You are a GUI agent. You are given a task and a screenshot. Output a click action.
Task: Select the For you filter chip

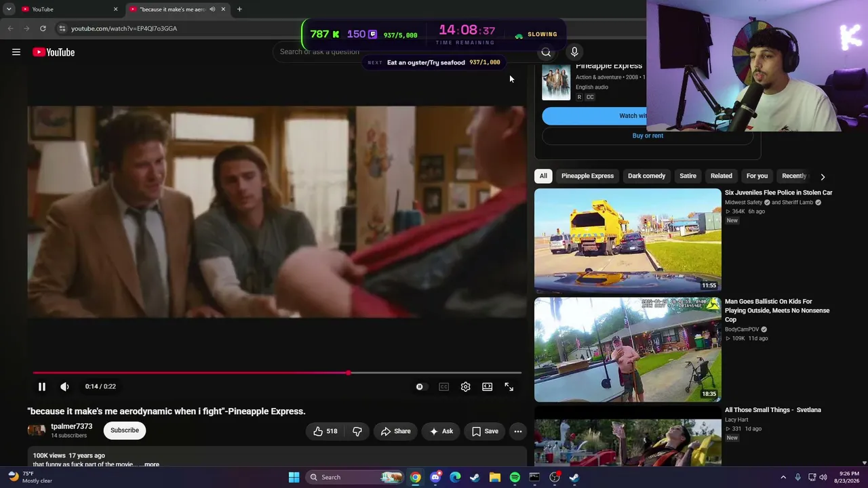tap(757, 176)
